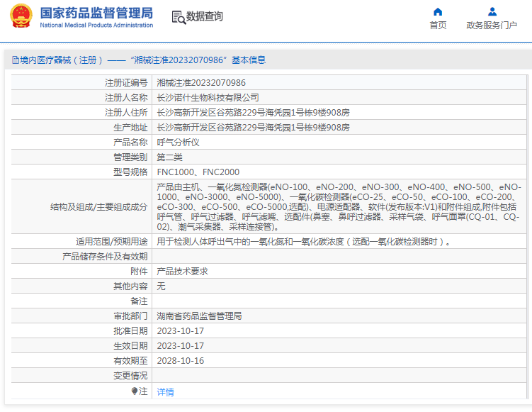This screenshot has height=412, width=532.
Task: Click the 注册人住所 label
Action: (x=126, y=113)
